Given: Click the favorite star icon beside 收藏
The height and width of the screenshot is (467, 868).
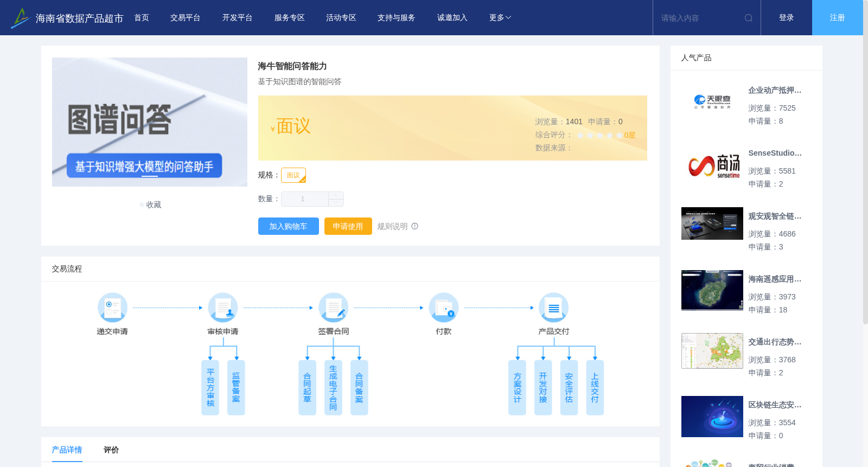Looking at the screenshot, I should 142,205.
